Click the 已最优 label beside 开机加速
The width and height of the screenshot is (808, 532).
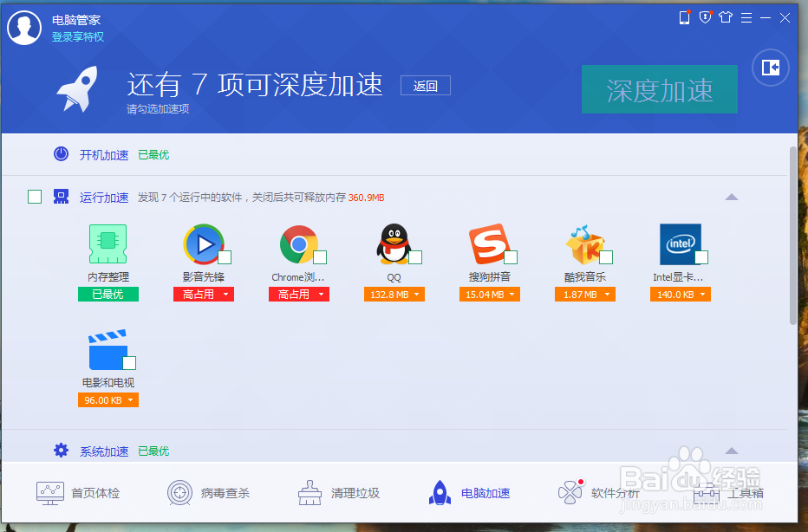[x=153, y=154]
